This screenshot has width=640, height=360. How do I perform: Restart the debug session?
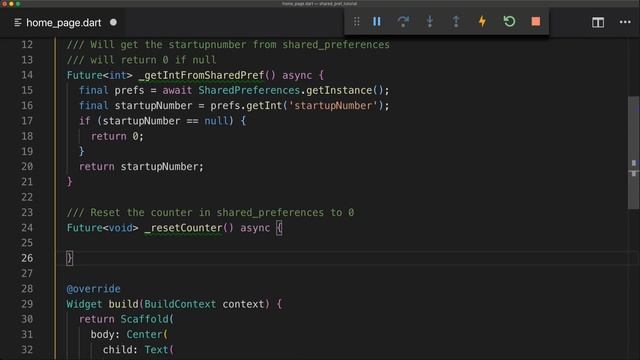(509, 22)
